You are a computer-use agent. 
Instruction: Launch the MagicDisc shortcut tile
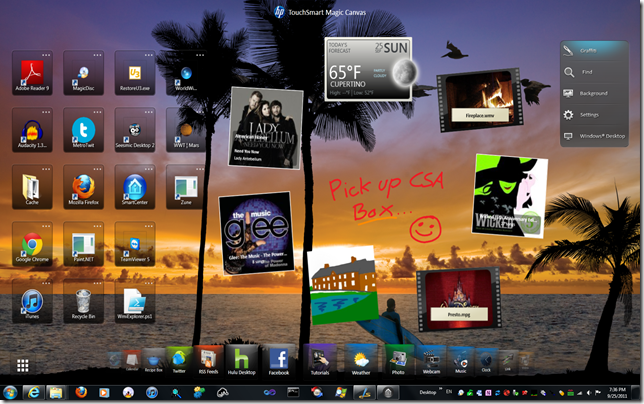(x=83, y=73)
